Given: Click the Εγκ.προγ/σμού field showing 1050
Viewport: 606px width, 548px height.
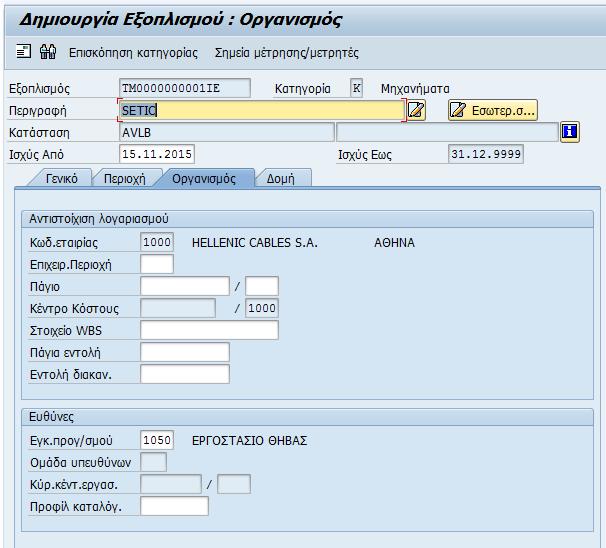Looking at the screenshot, I should click(157, 440).
